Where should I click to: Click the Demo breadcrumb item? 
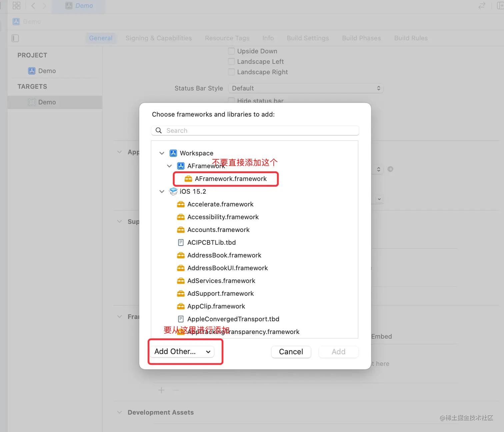pos(27,22)
